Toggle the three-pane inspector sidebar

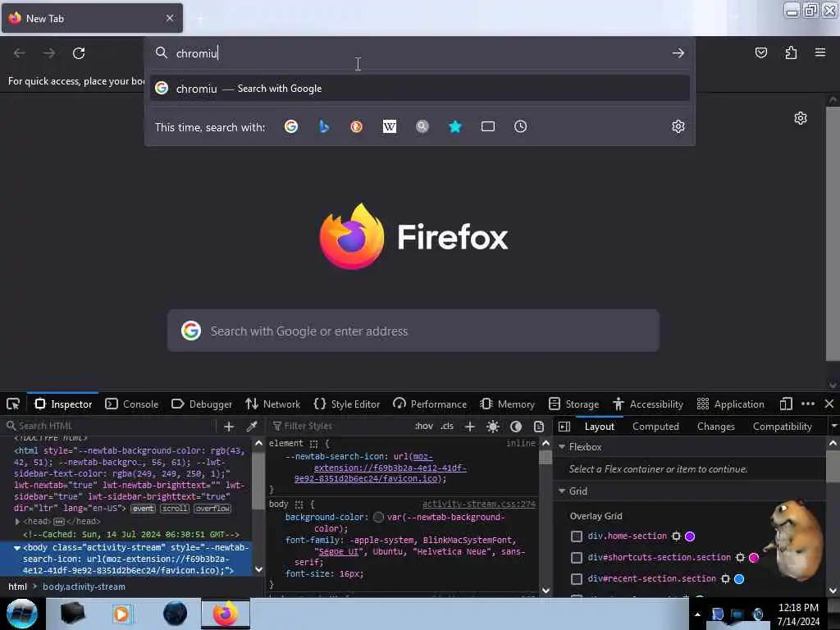tap(564, 427)
